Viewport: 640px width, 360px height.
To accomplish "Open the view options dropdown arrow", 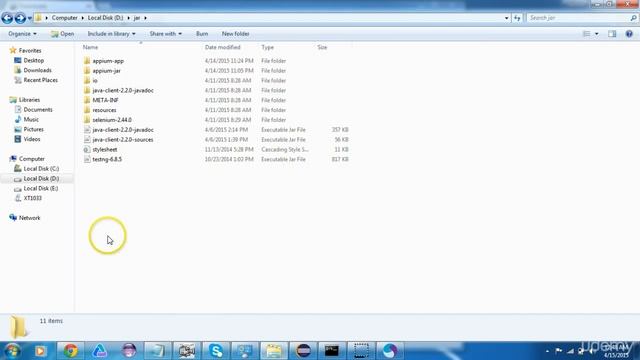I will (x=597, y=34).
